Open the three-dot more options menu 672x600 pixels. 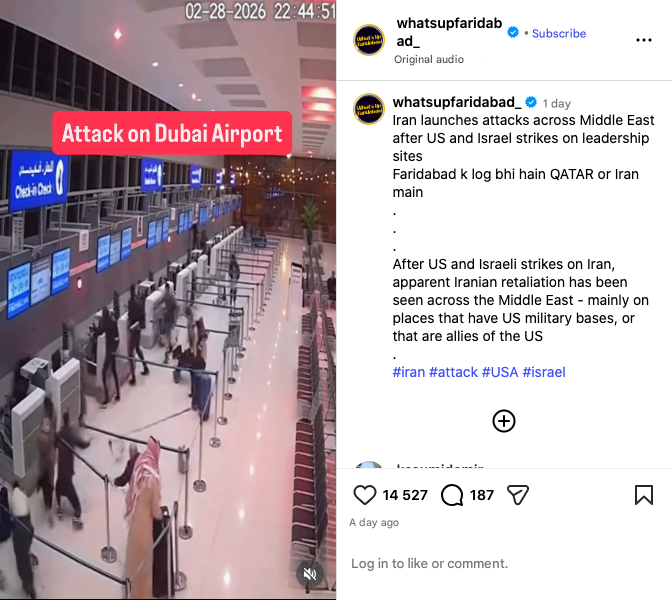point(644,40)
